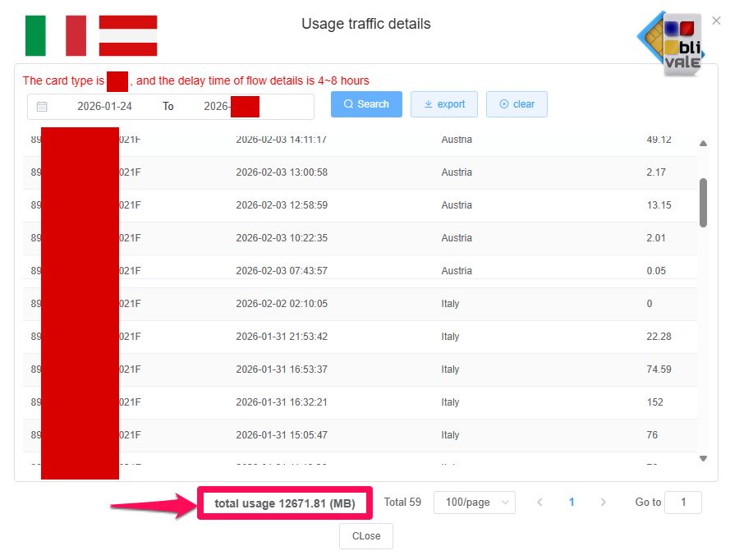
Task: Click the Go to page input field
Action: (x=682, y=503)
